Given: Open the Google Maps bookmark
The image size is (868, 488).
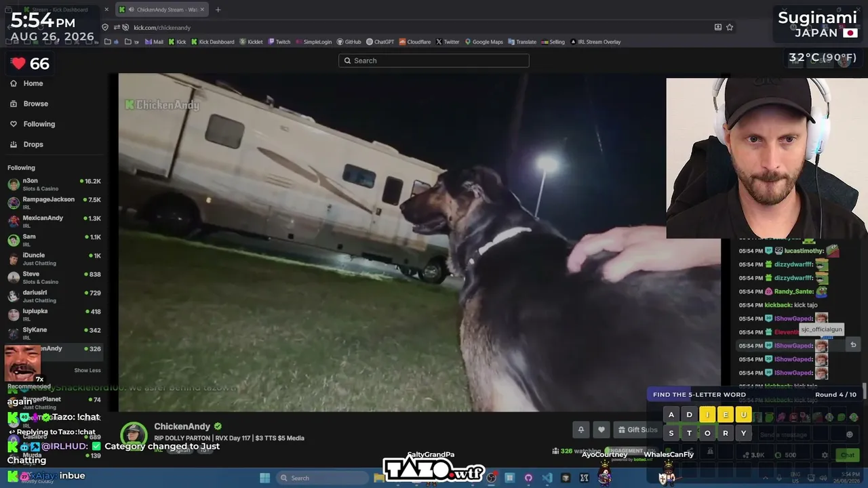Looking at the screenshot, I should pyautogui.click(x=484, y=42).
